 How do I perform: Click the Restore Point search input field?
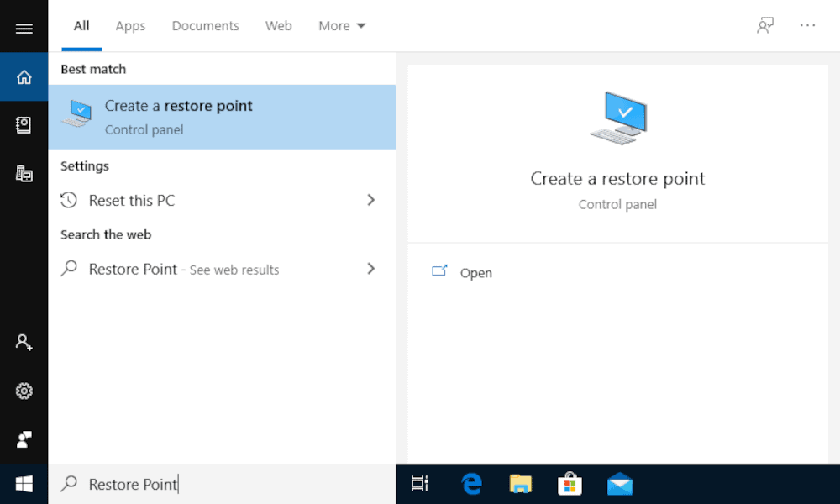click(222, 484)
